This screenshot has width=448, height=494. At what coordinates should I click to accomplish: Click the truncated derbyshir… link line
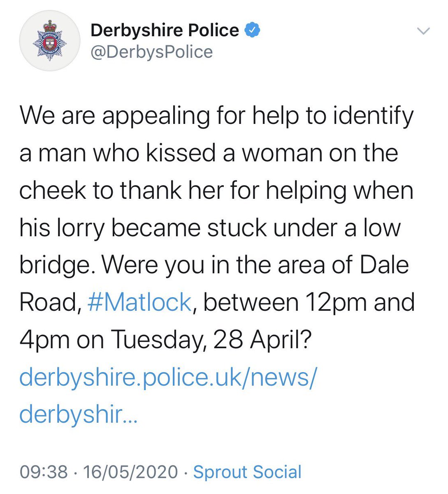pos(78,414)
